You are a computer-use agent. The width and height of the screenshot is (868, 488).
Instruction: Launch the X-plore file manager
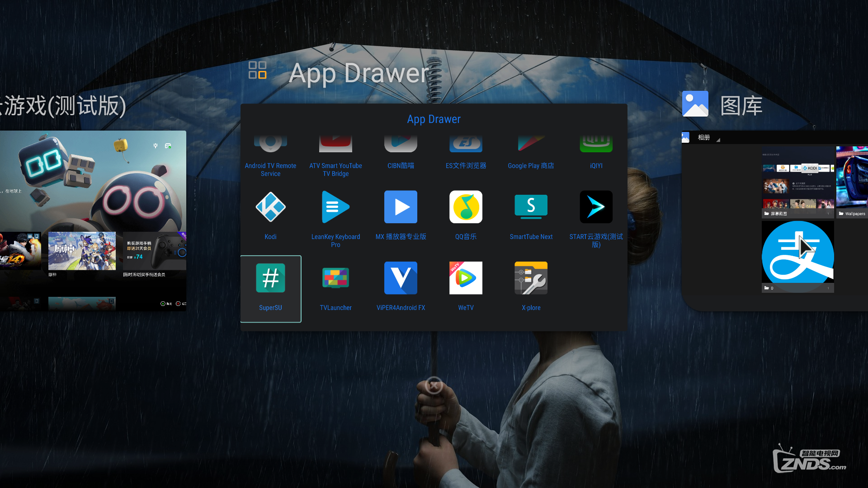[x=531, y=278]
